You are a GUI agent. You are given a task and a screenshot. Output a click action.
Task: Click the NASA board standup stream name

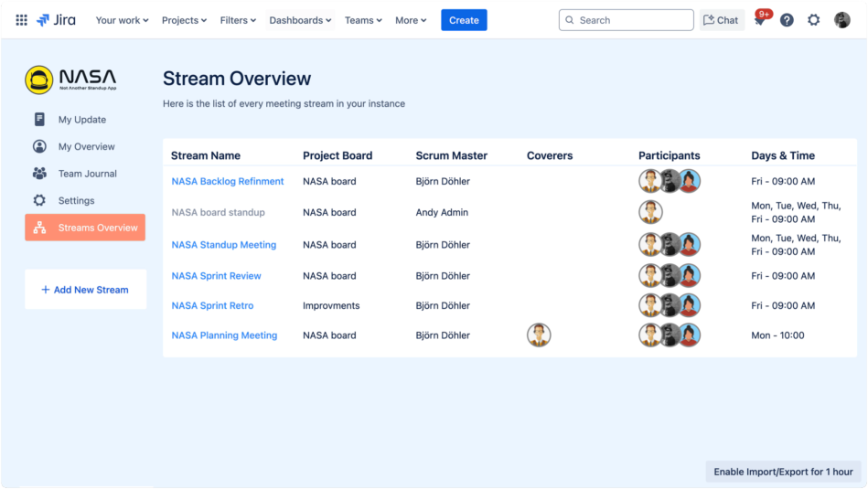pyautogui.click(x=218, y=212)
